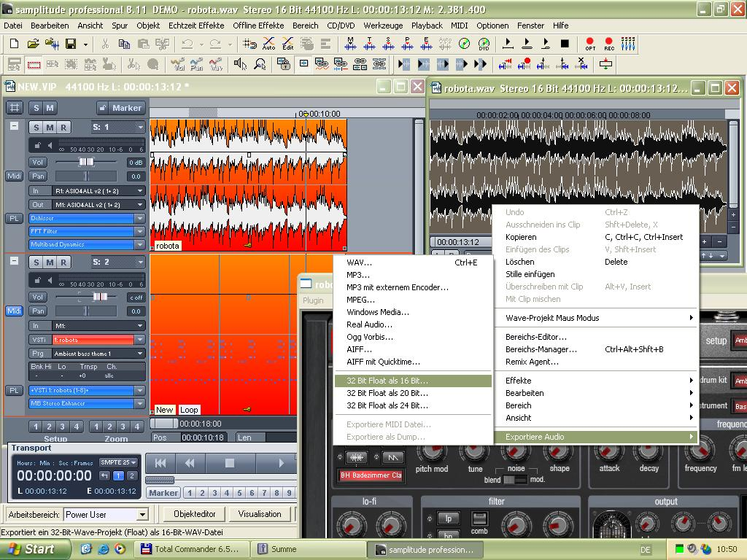Expand the Multiband Dynamics slot dropdown
Image resolution: width=747 pixels, height=560 pixels.
[139, 244]
